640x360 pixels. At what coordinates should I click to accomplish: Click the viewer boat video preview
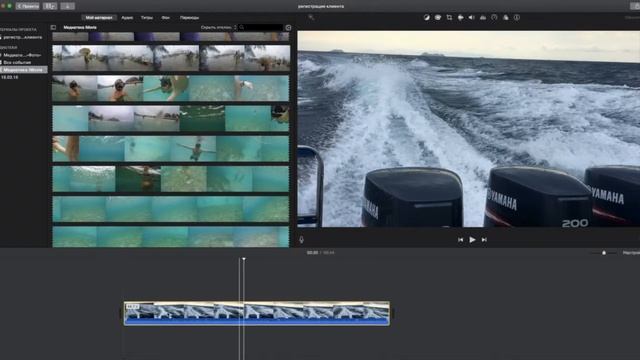click(x=469, y=129)
